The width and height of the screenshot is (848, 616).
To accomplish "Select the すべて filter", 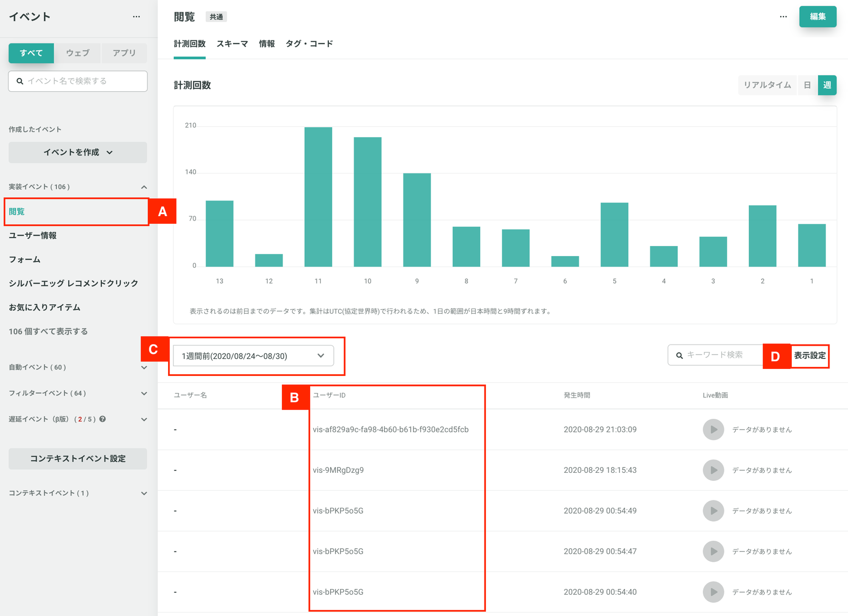I will [x=31, y=53].
